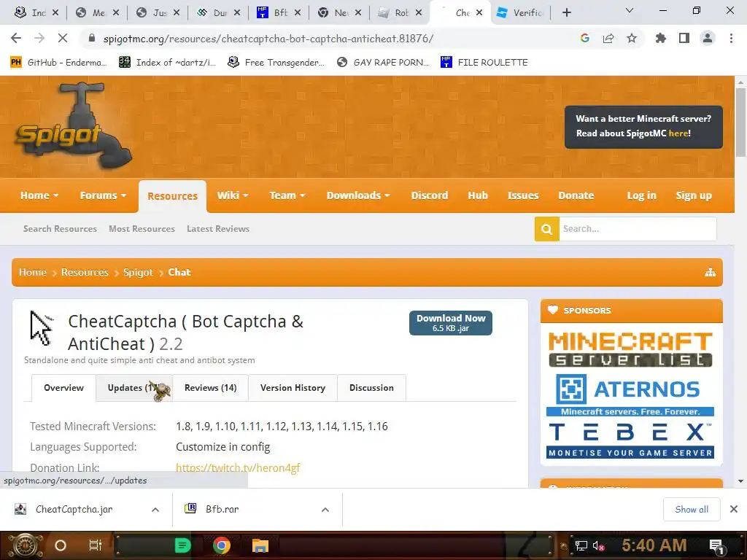Click the Discord nav link
The height and width of the screenshot is (560, 747).
click(x=430, y=195)
